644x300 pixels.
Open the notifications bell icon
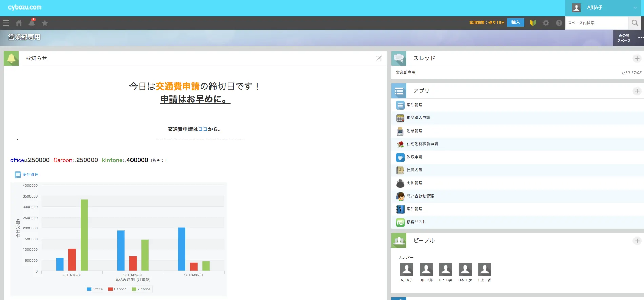coord(32,23)
